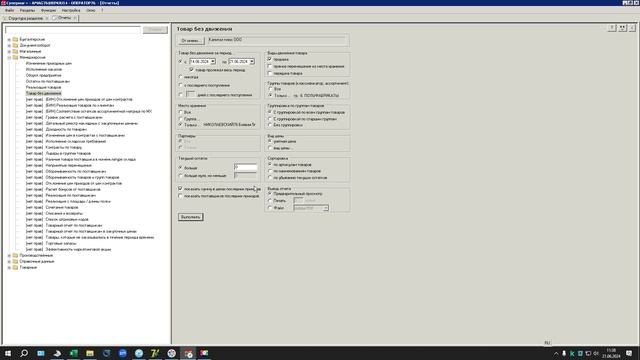Open the Реализация товаров report

(43, 87)
